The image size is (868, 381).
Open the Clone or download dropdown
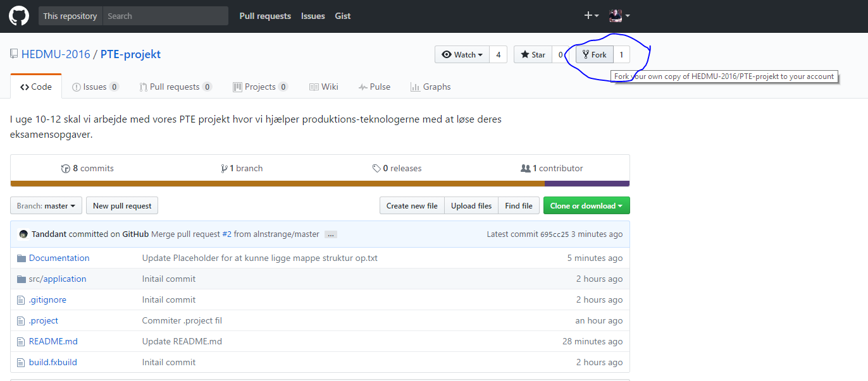tap(586, 205)
